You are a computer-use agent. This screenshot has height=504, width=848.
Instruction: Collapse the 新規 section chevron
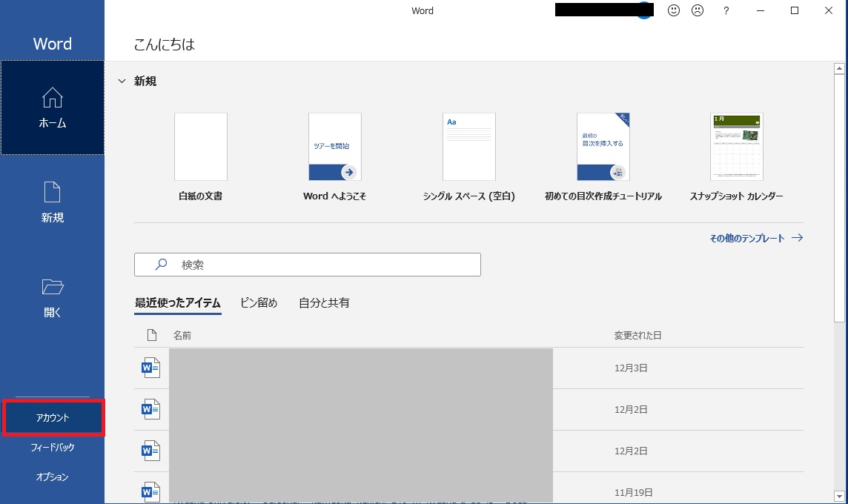[122, 81]
